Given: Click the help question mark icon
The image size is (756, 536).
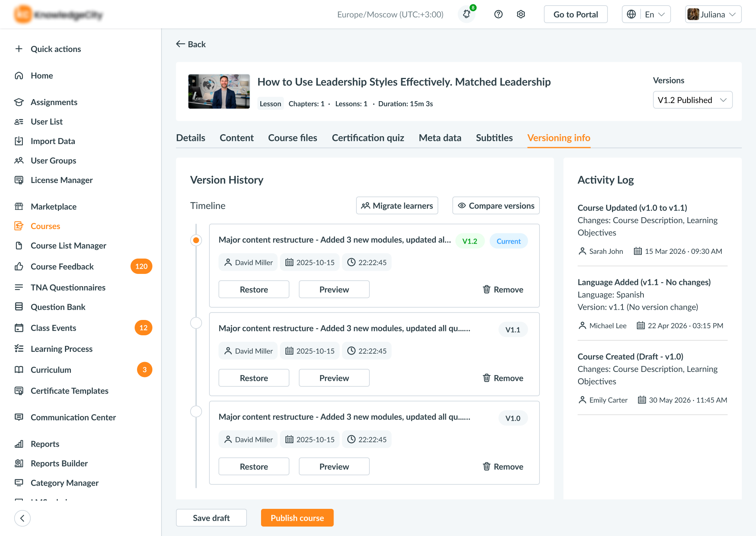Looking at the screenshot, I should coord(498,14).
